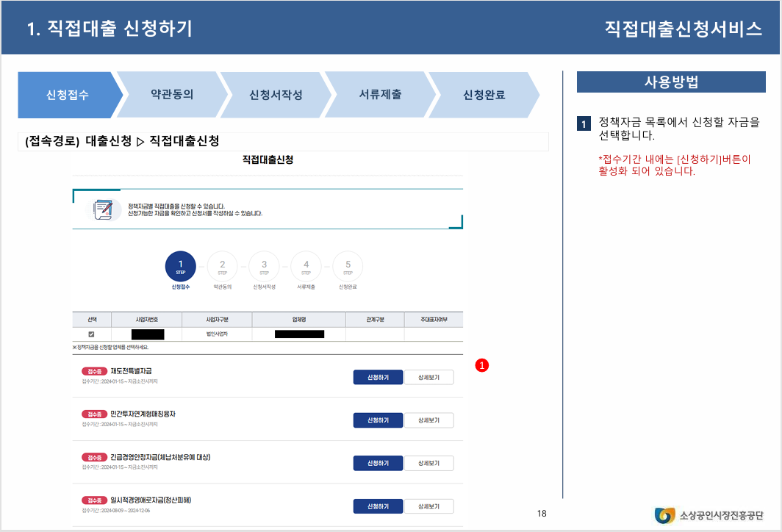Screen dimensions: 782x532
Task: Click the 업체명 column header
Action: pyautogui.click(x=298, y=319)
